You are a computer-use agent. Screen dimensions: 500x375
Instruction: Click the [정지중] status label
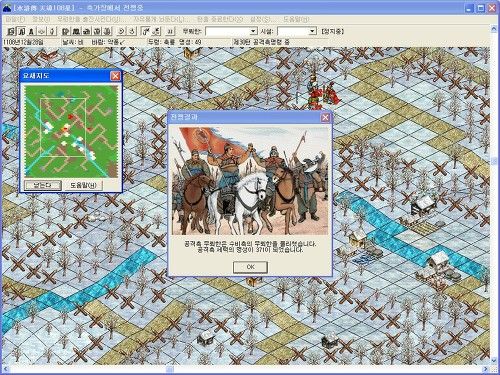pyautogui.click(x=332, y=31)
